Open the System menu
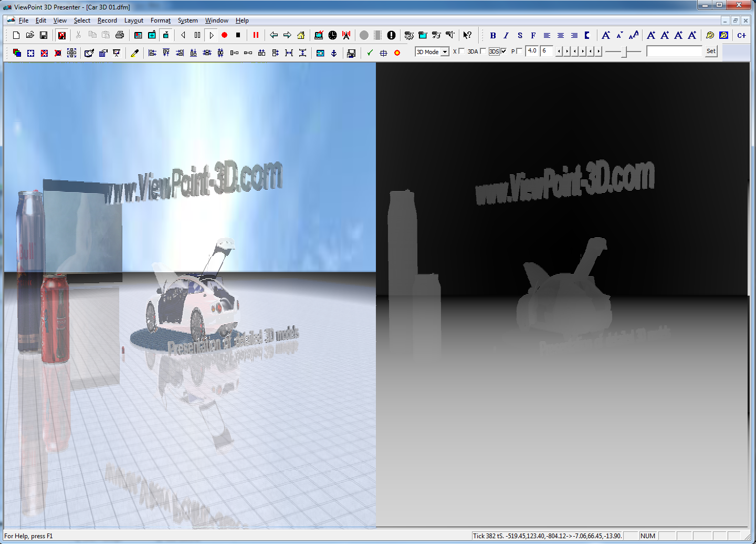The height and width of the screenshot is (544, 756). click(187, 20)
